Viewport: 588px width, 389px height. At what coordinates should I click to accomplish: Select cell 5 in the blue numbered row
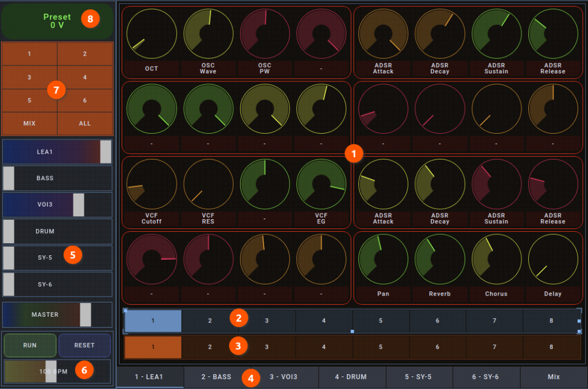[381, 321]
